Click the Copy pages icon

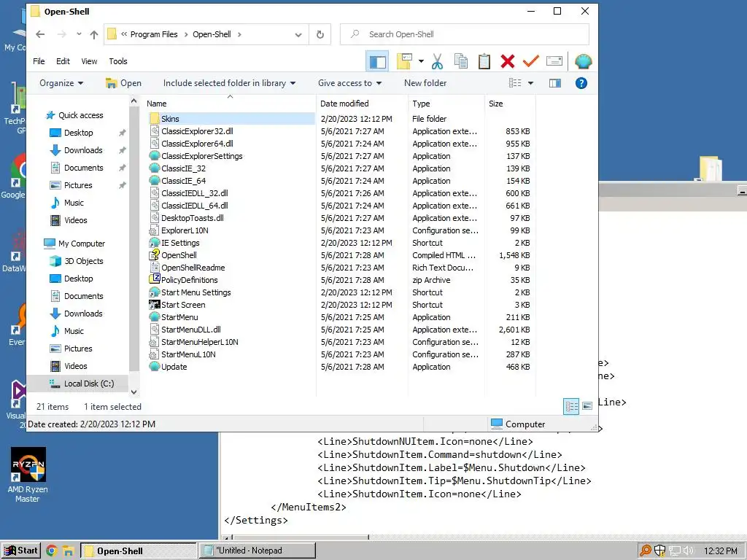[x=461, y=61]
